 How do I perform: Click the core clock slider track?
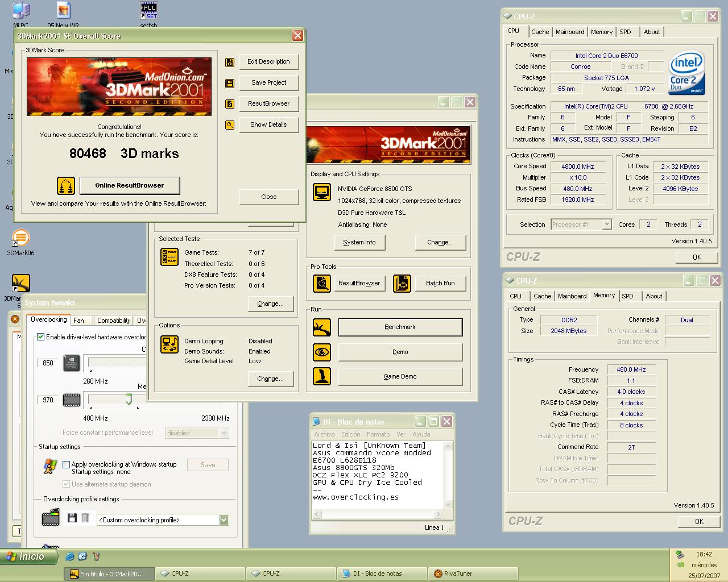tap(117, 362)
